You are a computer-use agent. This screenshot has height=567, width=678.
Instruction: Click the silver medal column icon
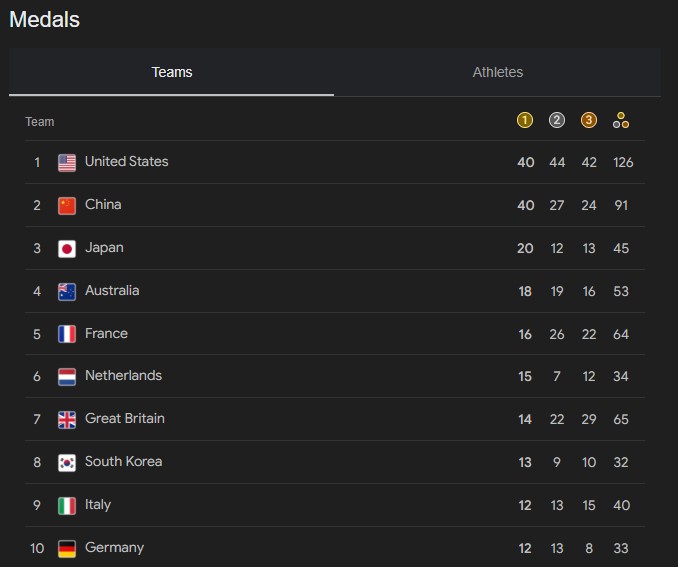[556, 120]
